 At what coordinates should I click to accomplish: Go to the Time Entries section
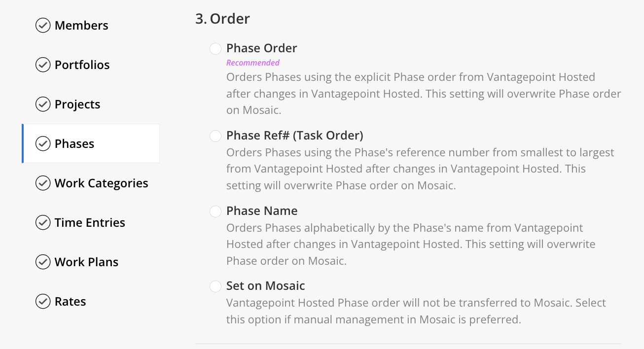pos(91,222)
